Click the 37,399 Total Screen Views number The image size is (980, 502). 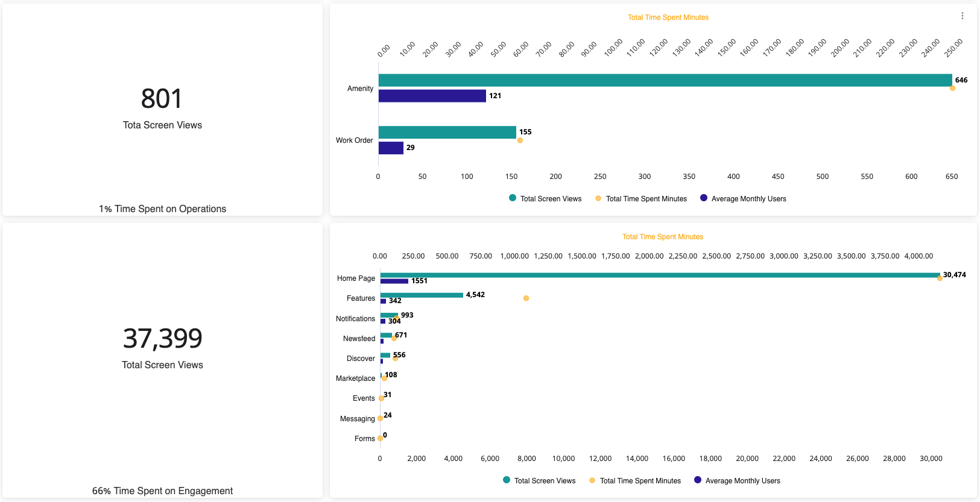coord(162,339)
